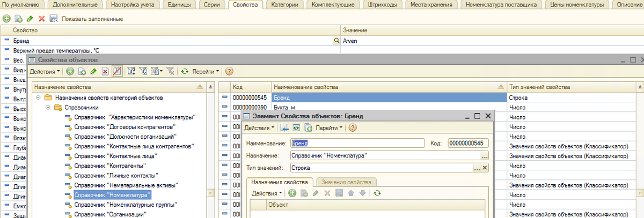Open the Действия menu in the Назначения свойства tab
This screenshot has width=644, height=218.
click(x=267, y=193)
